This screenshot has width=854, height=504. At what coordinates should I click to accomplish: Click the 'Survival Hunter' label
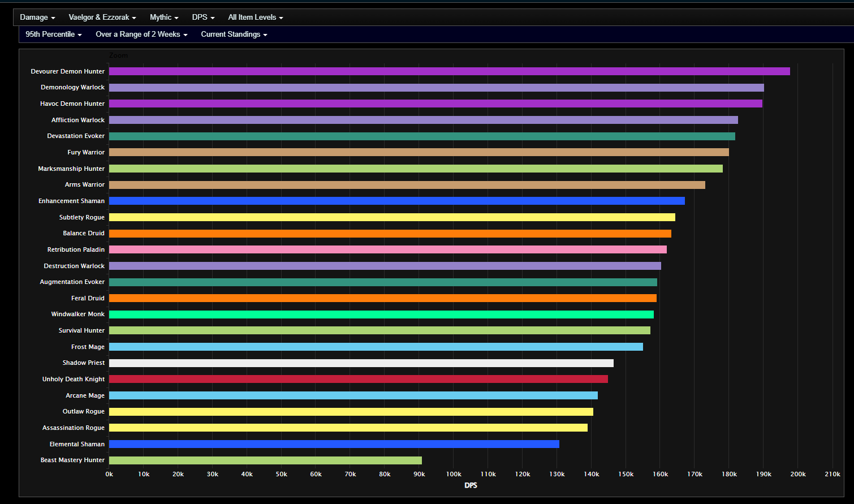pyautogui.click(x=81, y=330)
